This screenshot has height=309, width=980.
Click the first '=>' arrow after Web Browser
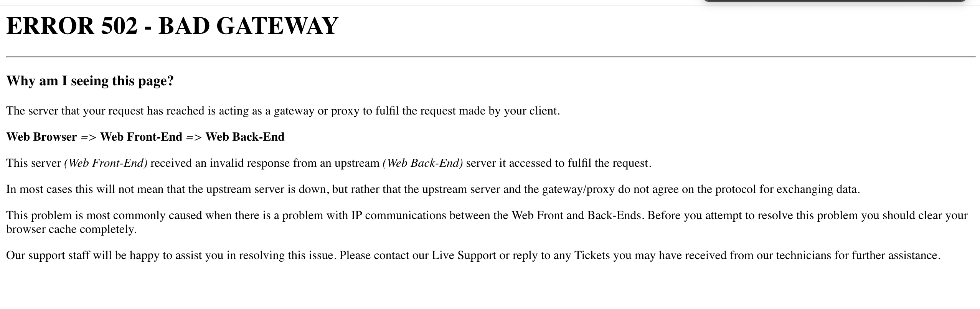click(x=89, y=137)
